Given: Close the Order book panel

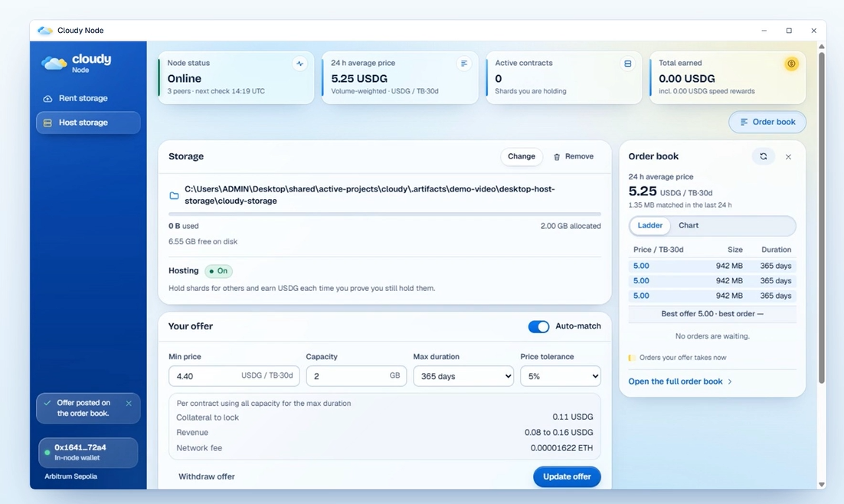Looking at the screenshot, I should pyautogui.click(x=788, y=157).
